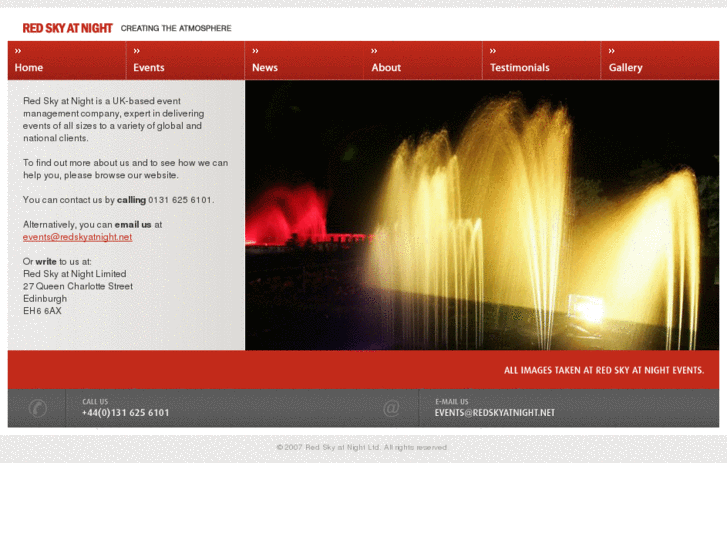Open the About navigation tab
Image resolution: width=727 pixels, height=545 pixels.
click(x=423, y=60)
